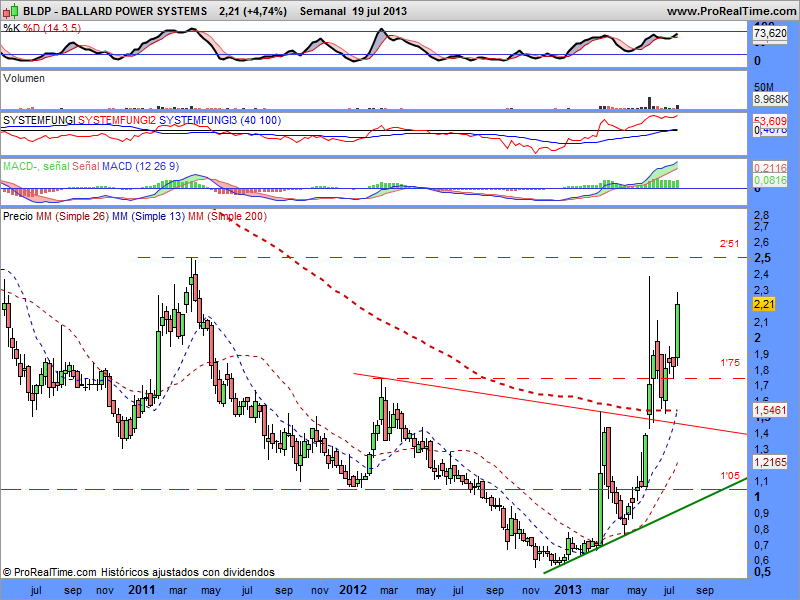Click the SYSTEMFUNGI2 red label

coord(117,120)
